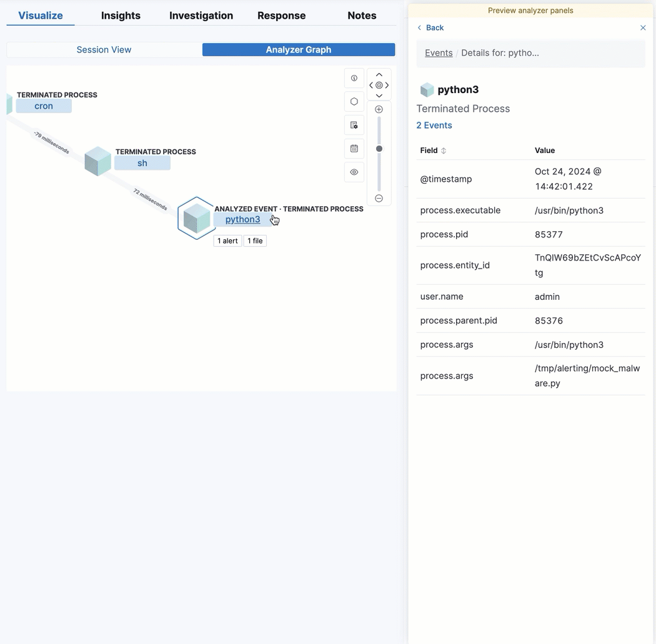Open the Notes tab
This screenshot has width=656, height=644.
tap(361, 15)
